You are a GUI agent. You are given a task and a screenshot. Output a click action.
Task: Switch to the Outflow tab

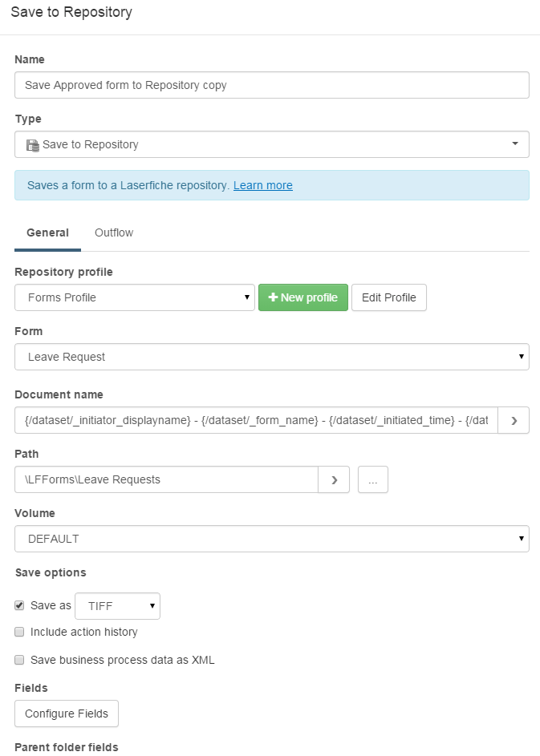tap(113, 232)
